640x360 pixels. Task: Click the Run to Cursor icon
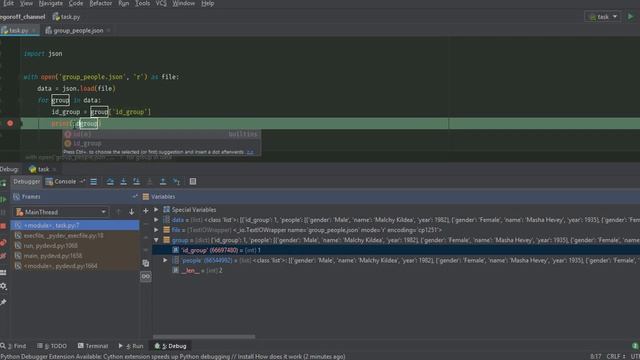[176, 182]
